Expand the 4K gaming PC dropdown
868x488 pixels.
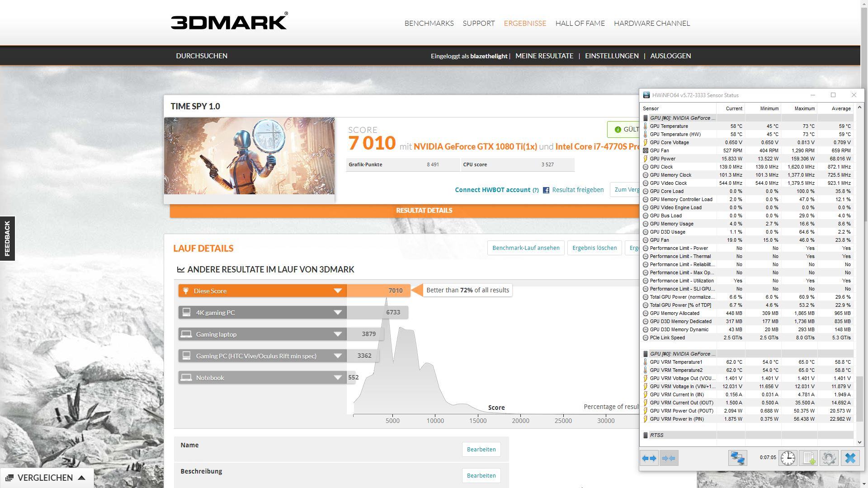tap(337, 313)
